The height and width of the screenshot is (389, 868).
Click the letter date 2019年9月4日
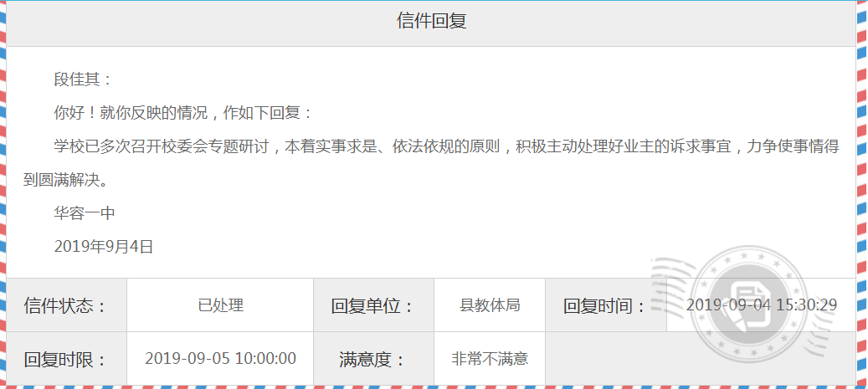[x=104, y=247]
